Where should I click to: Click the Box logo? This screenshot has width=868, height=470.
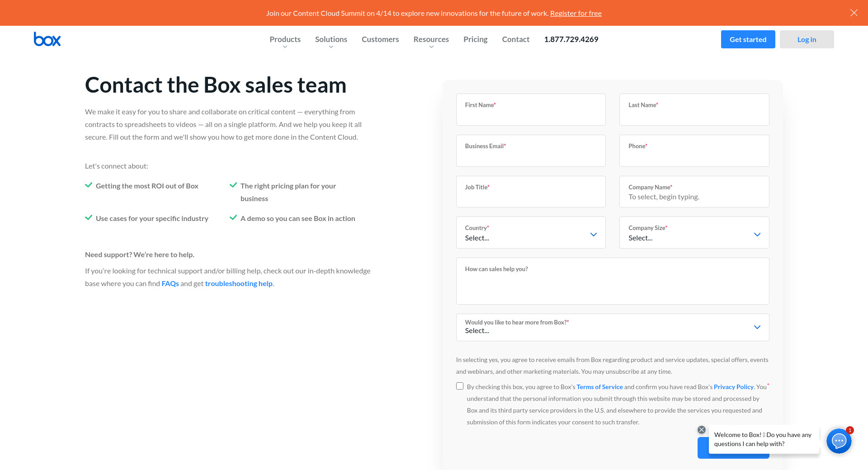[x=47, y=39]
